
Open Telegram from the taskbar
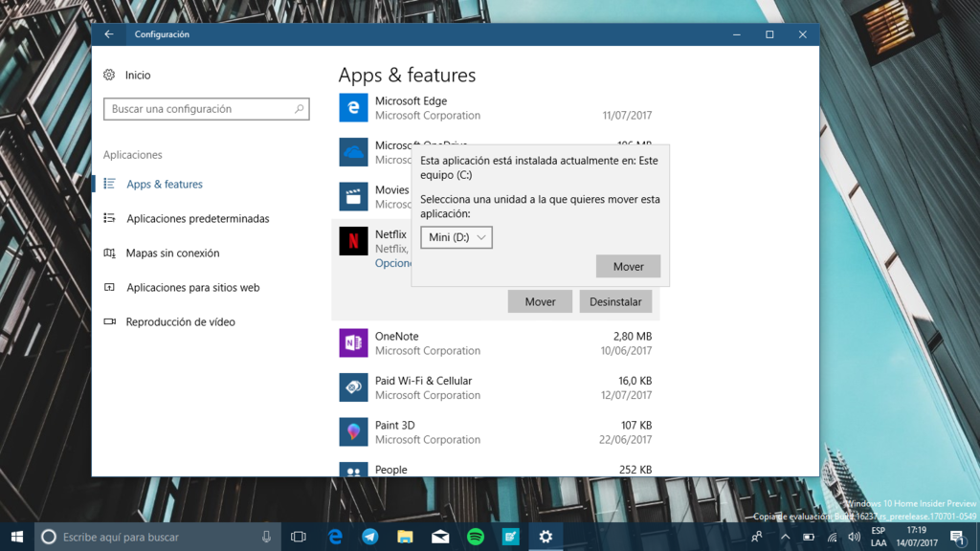370,537
